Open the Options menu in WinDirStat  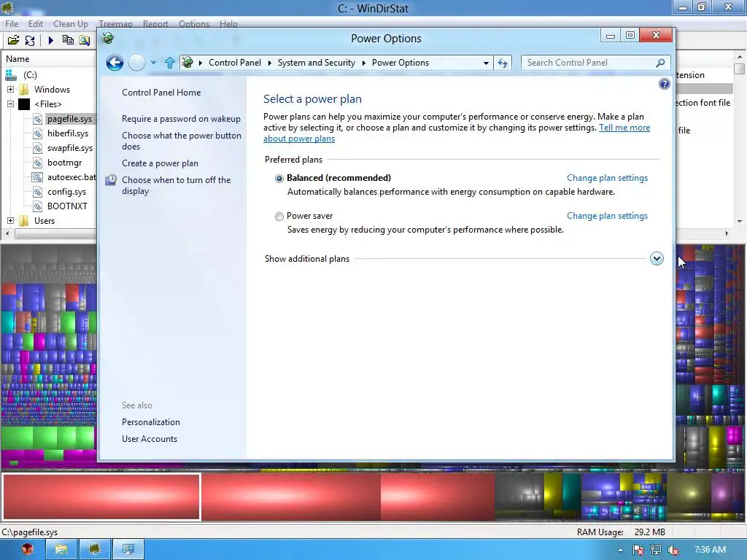194,24
